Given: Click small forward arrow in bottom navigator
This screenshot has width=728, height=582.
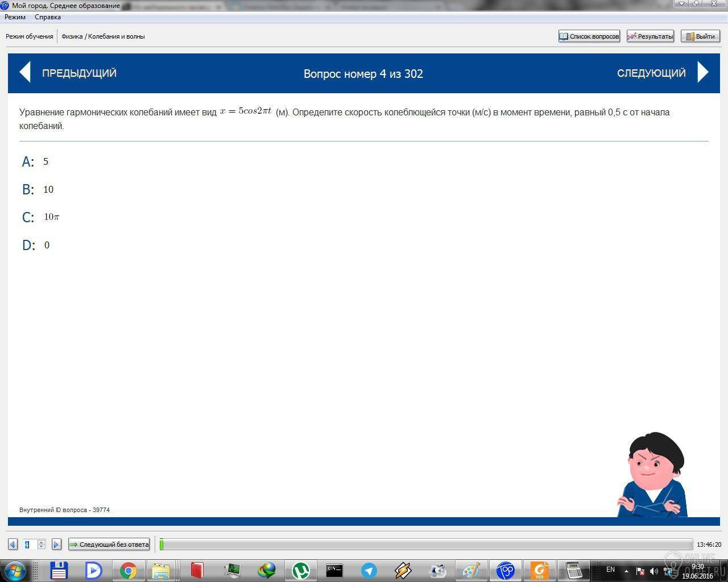Looking at the screenshot, I should pos(56,544).
